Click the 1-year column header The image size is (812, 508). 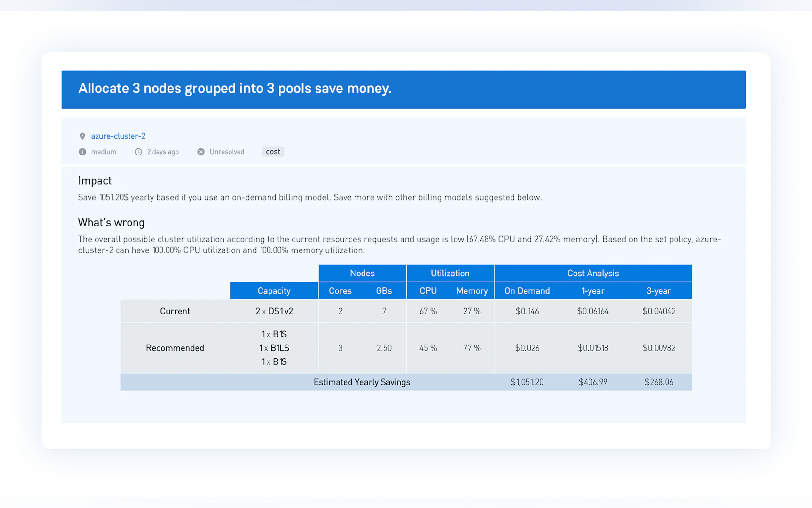click(x=593, y=290)
